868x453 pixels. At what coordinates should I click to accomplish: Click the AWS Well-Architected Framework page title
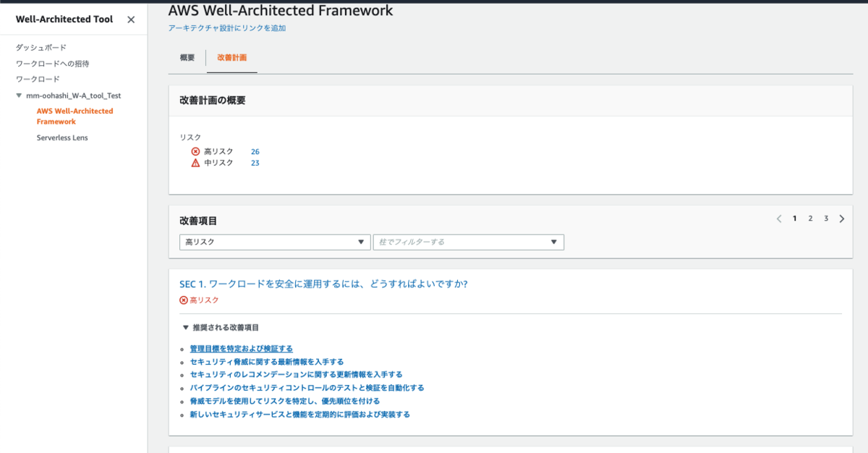click(281, 10)
